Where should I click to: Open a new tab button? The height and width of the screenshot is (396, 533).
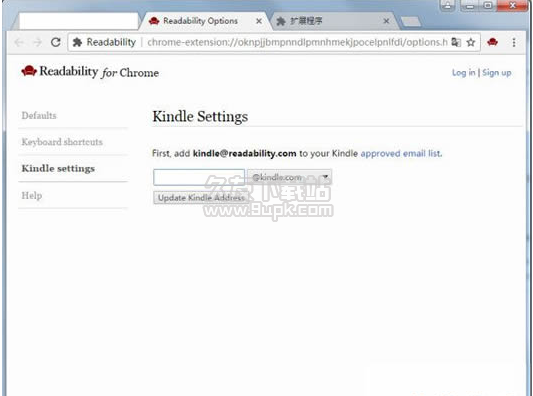[x=411, y=22]
